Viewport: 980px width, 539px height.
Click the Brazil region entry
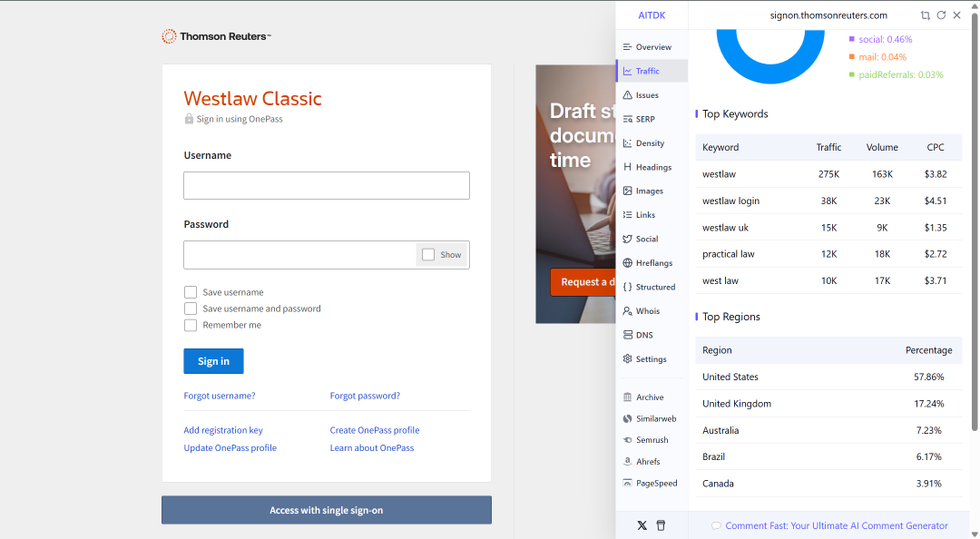tap(713, 456)
